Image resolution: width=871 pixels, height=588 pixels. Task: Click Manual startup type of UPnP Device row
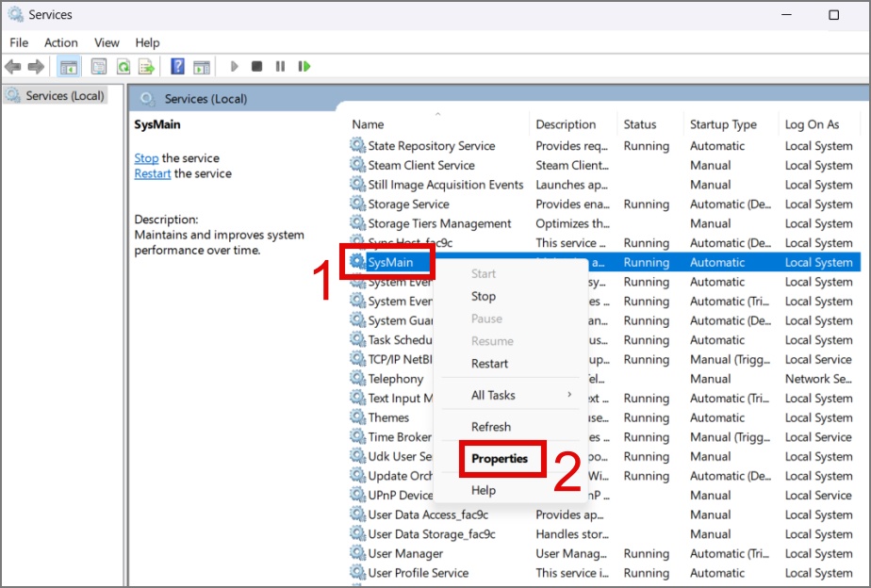711,496
